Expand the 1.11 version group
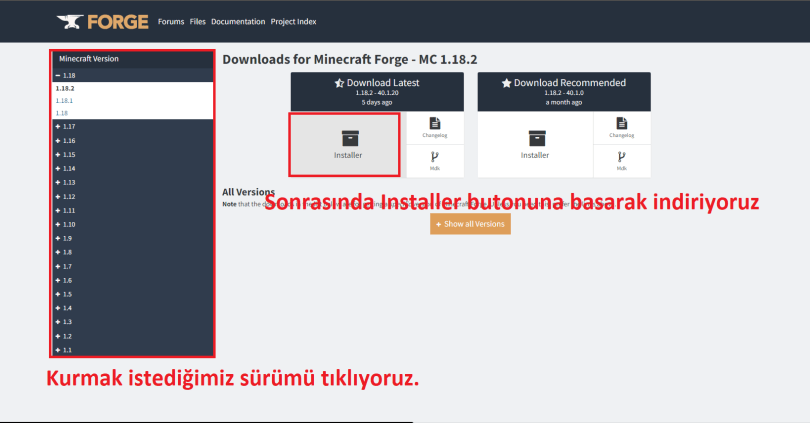The image size is (810, 423). tap(133, 211)
